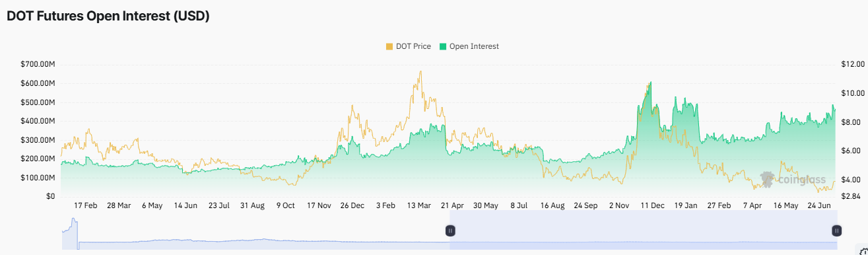The width and height of the screenshot is (868, 255).
Task: Click the 16 May date label
Action: [786, 206]
